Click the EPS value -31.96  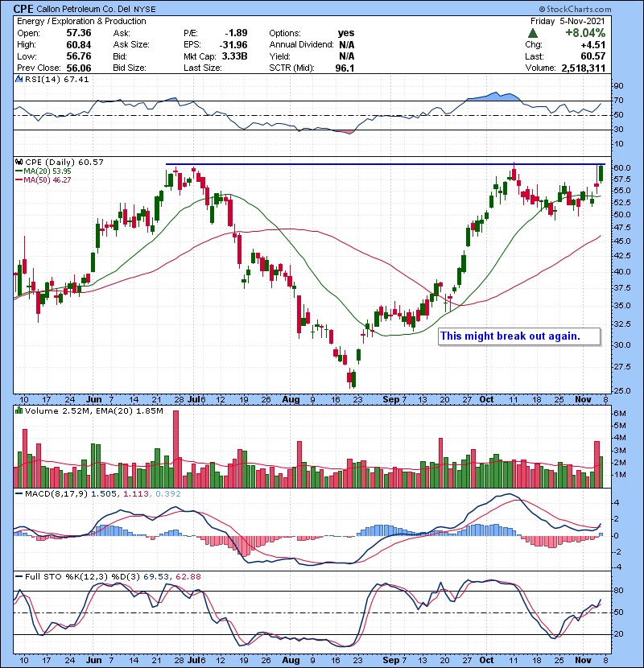[233, 45]
